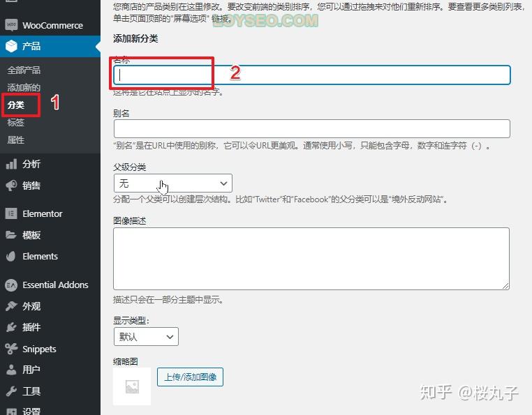Viewport: 532px width, 415px height.
Task: Click the description textarea resize handle
Action: 505,286
